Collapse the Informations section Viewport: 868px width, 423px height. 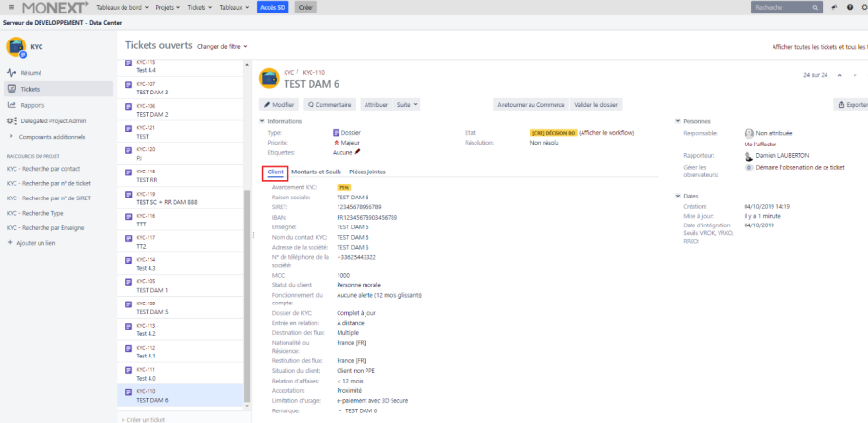click(x=261, y=121)
